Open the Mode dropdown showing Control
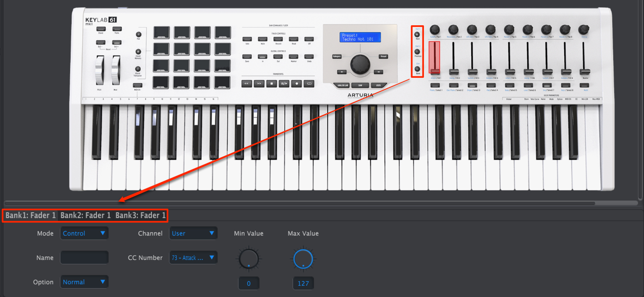This screenshot has height=297, width=644. 84,233
